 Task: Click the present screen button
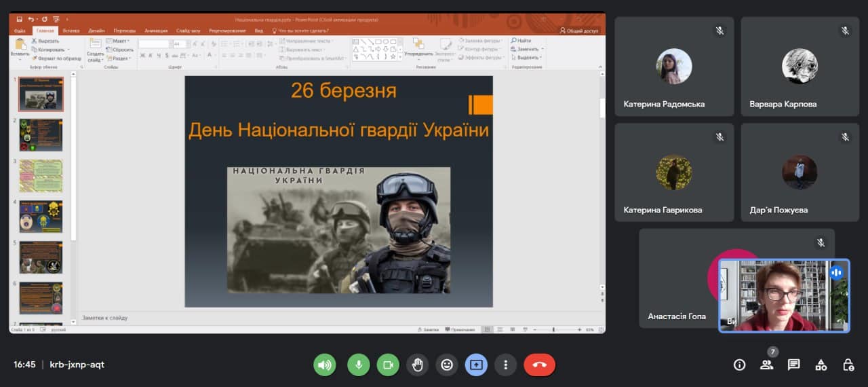tap(476, 365)
